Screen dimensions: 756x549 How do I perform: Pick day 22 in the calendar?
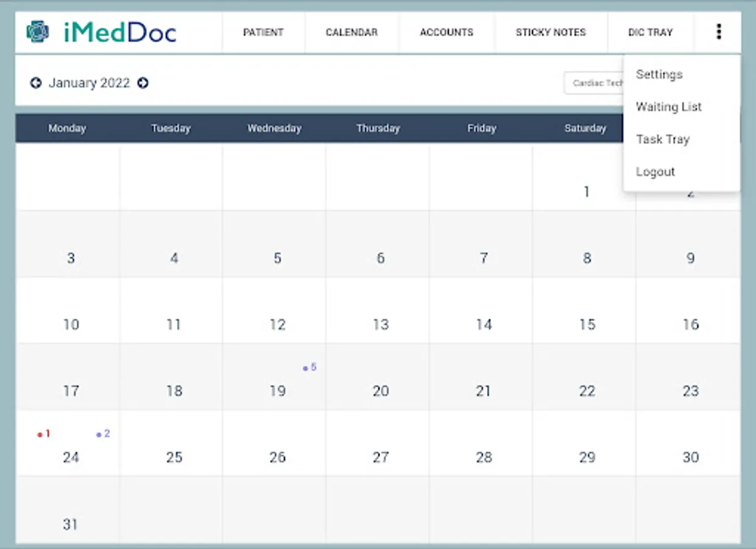585,377
